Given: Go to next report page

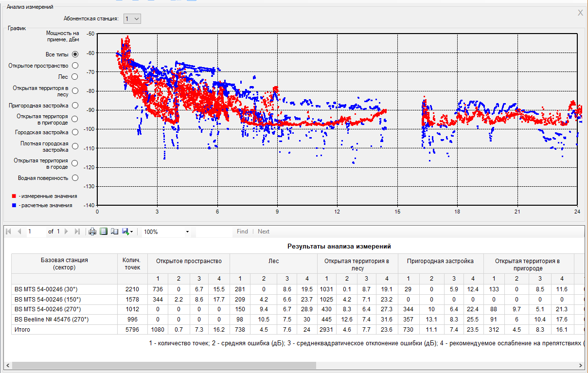Looking at the screenshot, I should coord(67,231).
